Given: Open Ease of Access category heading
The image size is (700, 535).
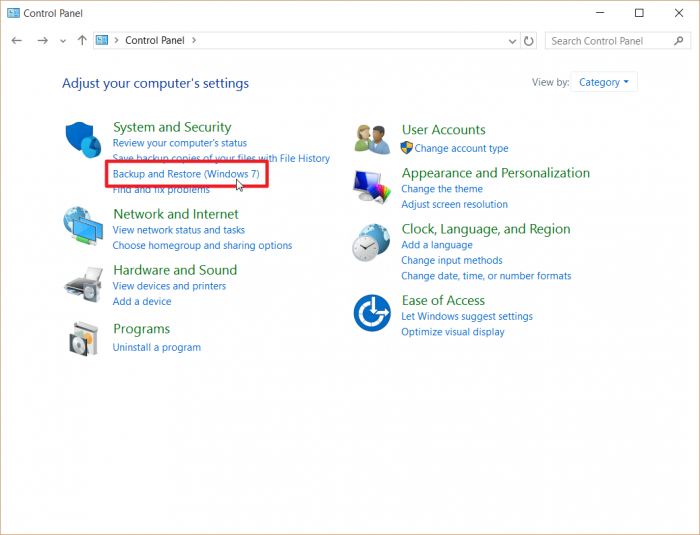Looking at the screenshot, I should tap(443, 301).
